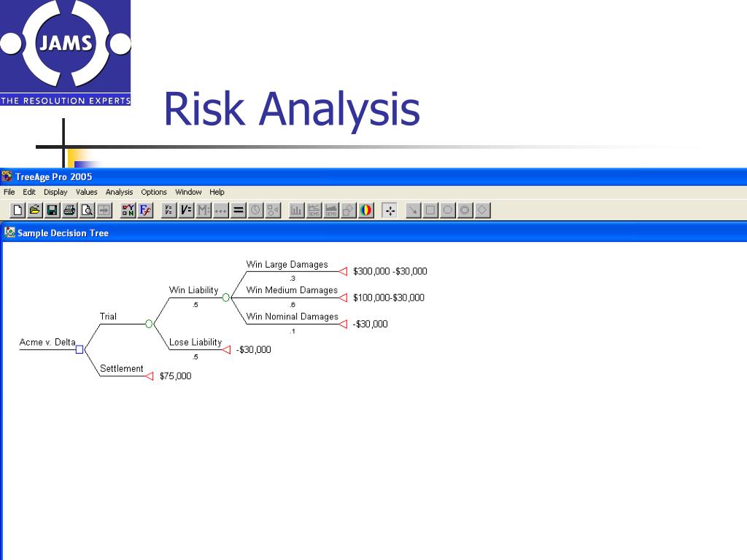The width and height of the screenshot is (747, 560).
Task: Open the Display menu
Action: pos(55,192)
